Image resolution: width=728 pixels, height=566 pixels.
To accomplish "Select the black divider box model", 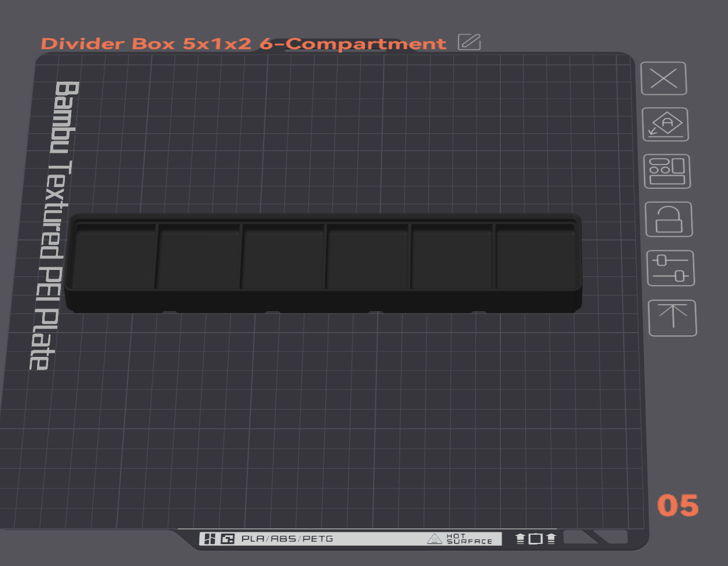I will [x=323, y=263].
